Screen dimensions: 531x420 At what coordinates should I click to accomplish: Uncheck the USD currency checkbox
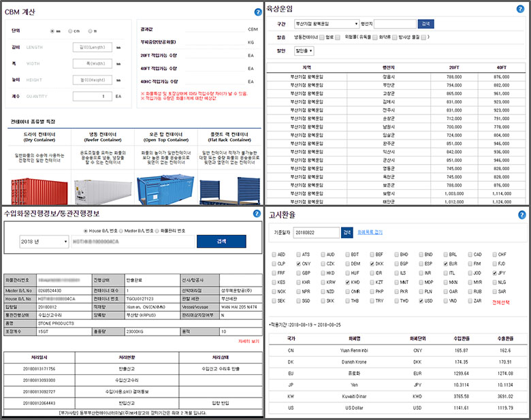[421, 301]
